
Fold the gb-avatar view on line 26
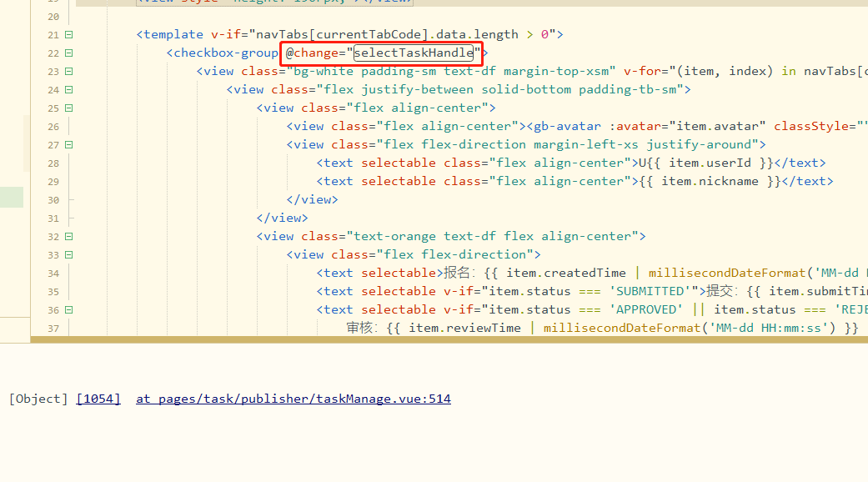click(68, 127)
